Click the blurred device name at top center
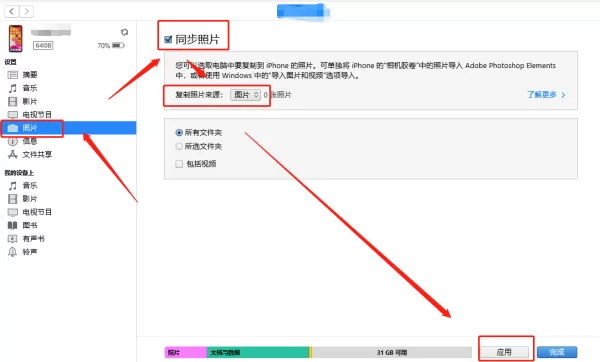Viewport: 600px width, 362px height. tap(303, 11)
